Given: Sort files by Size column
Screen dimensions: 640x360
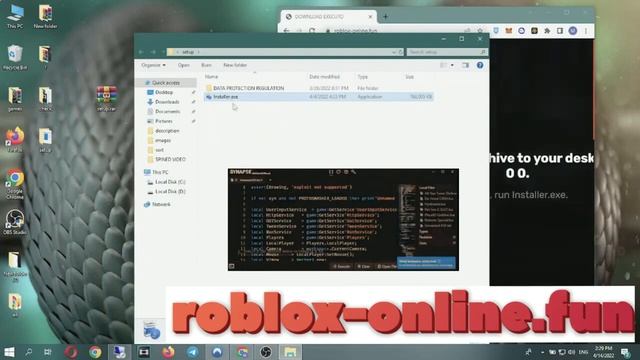Looking at the screenshot, I should [x=409, y=77].
